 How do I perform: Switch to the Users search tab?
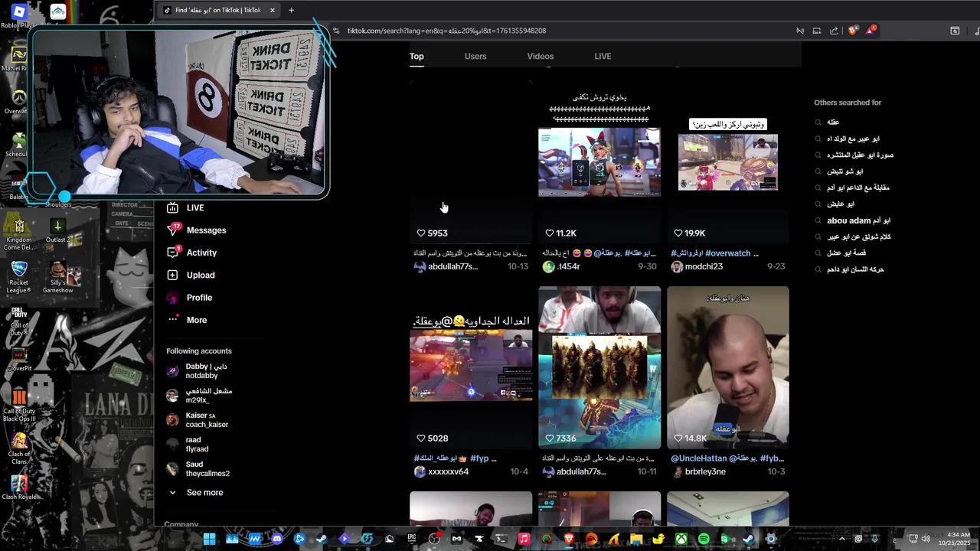tap(475, 57)
